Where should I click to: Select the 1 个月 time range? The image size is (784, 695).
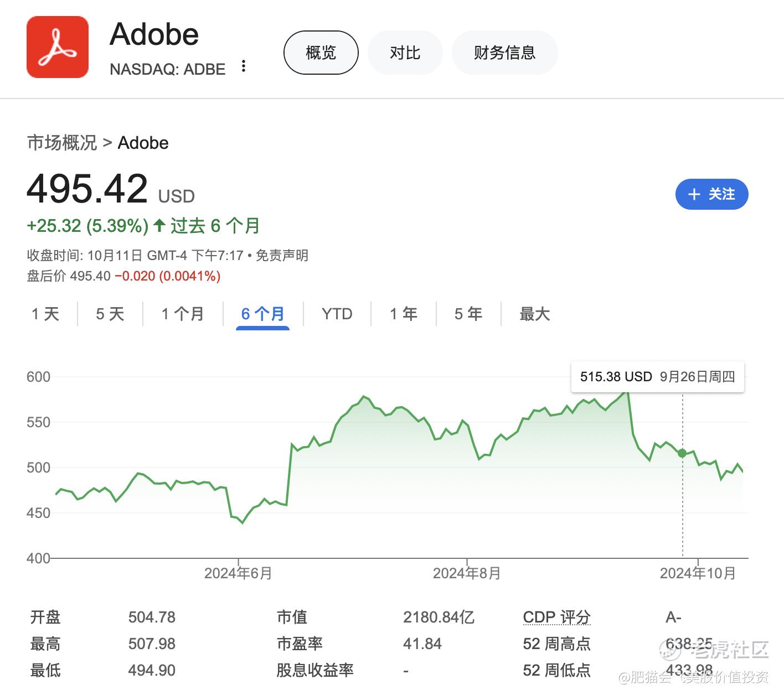pos(183,314)
